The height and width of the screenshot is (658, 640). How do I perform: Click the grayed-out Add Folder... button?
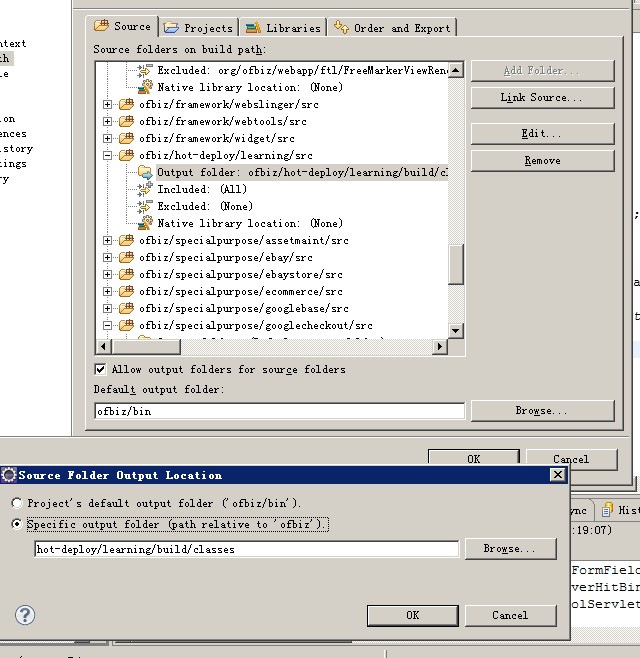(x=542, y=71)
